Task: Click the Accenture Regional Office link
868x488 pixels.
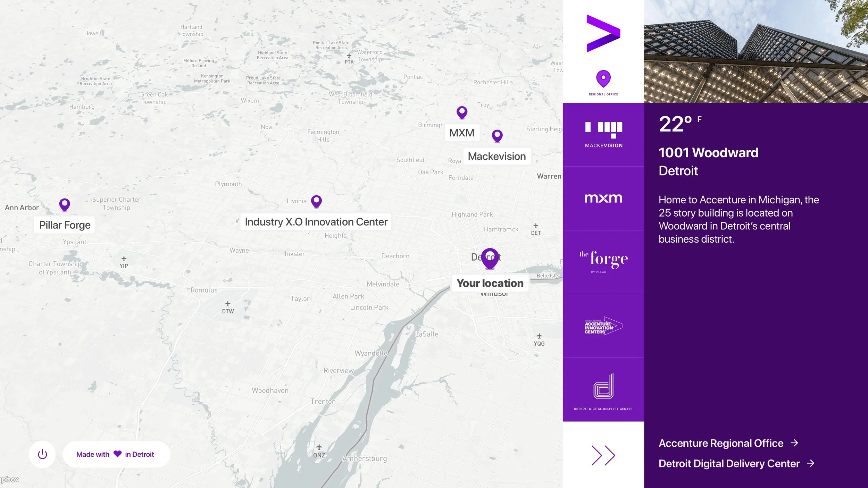Action: click(721, 443)
